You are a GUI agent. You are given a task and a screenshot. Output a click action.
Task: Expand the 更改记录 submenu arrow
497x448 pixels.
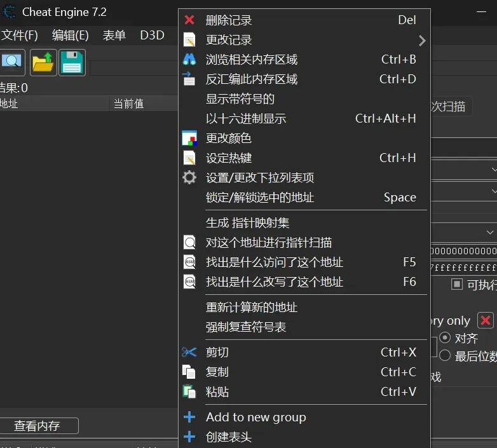point(422,41)
